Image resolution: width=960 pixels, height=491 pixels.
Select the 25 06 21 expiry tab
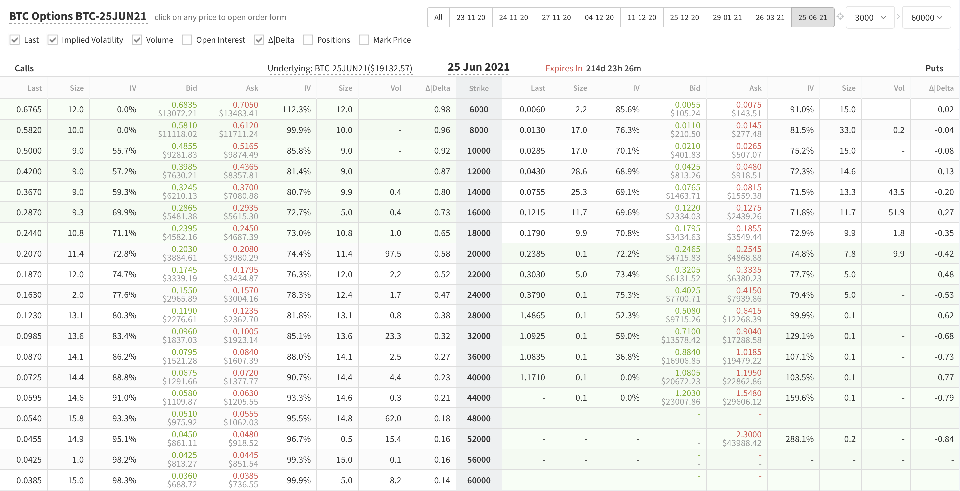tap(811, 18)
